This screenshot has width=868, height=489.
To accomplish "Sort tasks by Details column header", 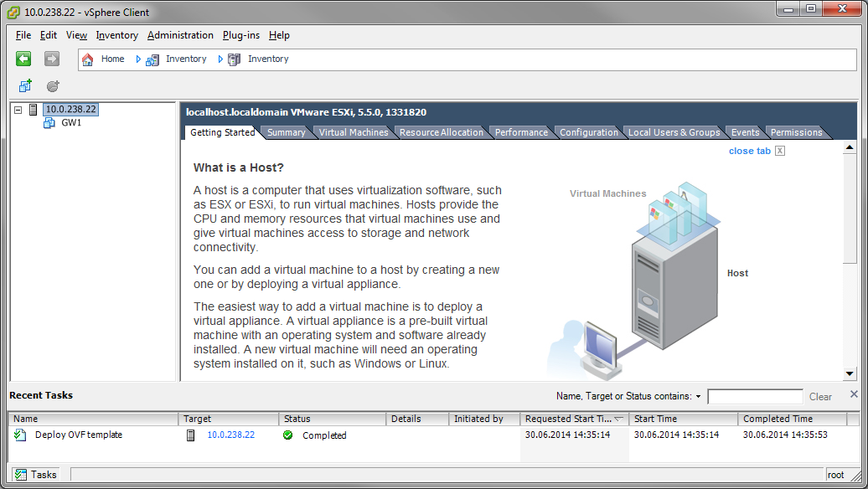I will [x=417, y=419].
